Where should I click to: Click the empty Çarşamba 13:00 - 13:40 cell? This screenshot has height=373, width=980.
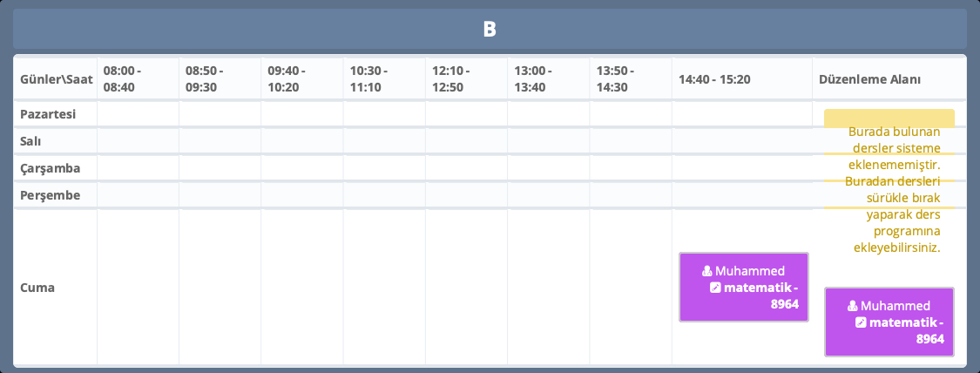[x=548, y=167]
